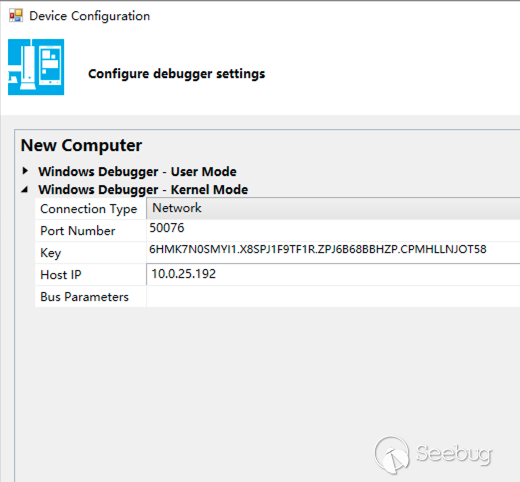Select the Bus Parameters label cell
Screen dimensions: 520x482
(90, 297)
